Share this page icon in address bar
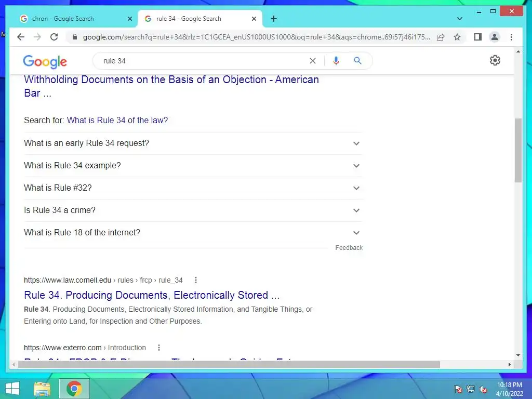The width and height of the screenshot is (532, 399). pyautogui.click(x=441, y=37)
